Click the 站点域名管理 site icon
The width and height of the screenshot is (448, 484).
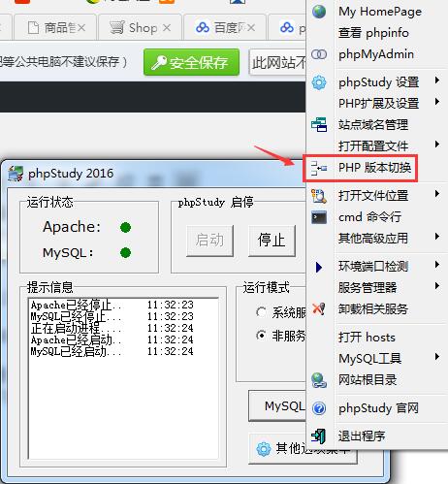coord(319,125)
